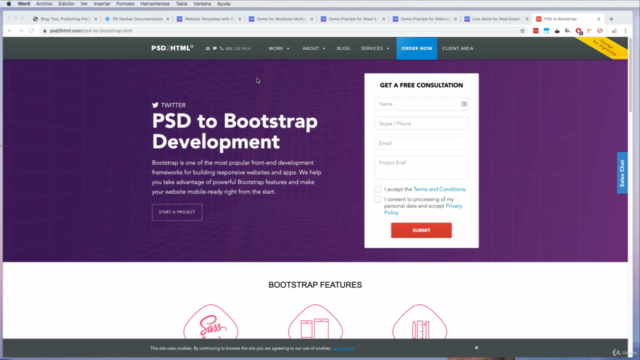Image resolution: width=640 pixels, height=360 pixels.
Task: Check the Terms and Conditions checkbox
Action: pos(378,189)
